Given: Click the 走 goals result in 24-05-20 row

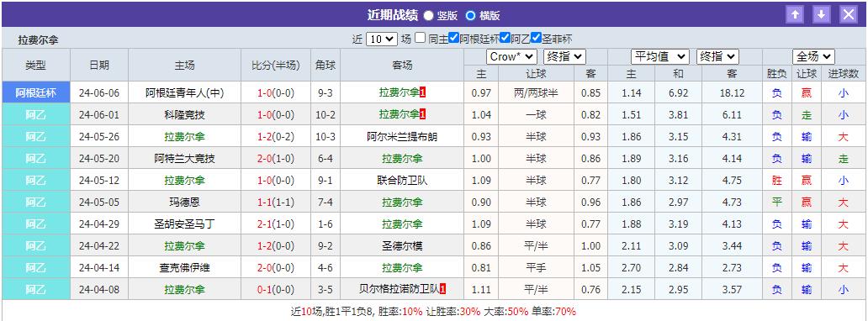Looking at the screenshot, I should 843,159.
